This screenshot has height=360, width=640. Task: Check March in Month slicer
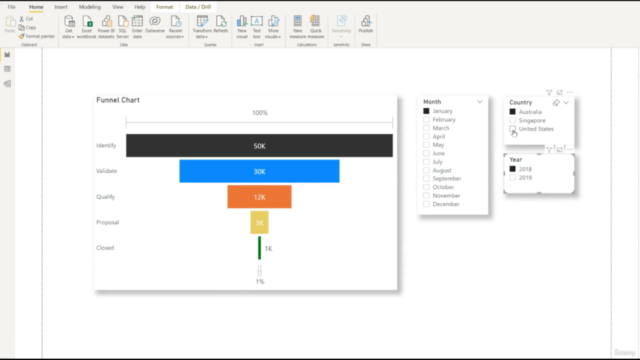click(x=426, y=128)
